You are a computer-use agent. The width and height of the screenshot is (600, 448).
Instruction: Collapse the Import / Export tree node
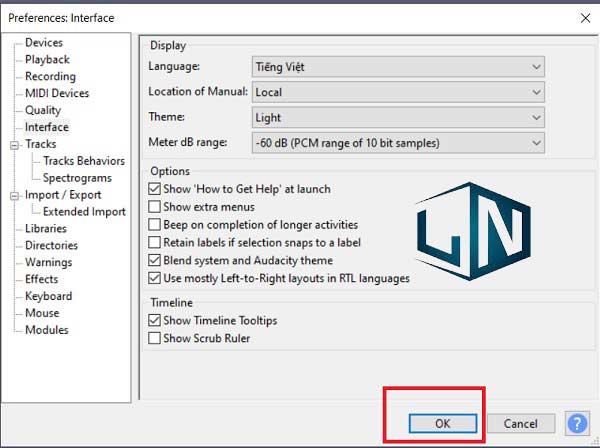(15, 196)
